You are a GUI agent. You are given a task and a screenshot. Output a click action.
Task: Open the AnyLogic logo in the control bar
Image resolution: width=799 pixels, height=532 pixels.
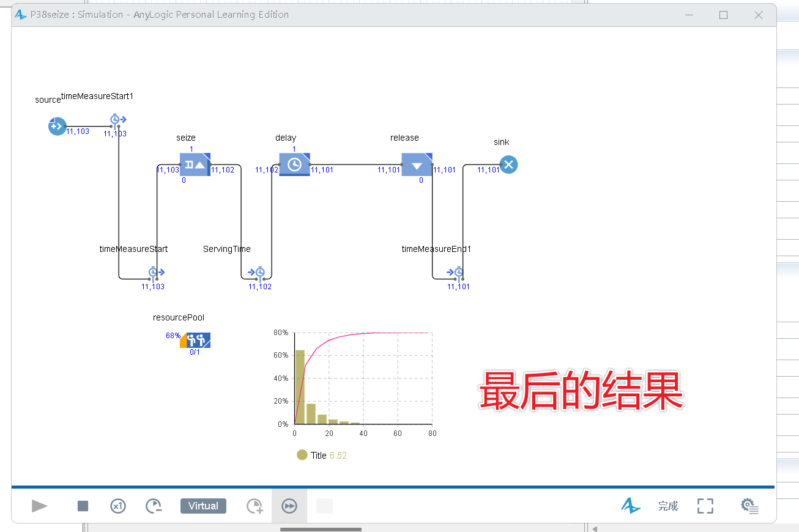point(631,506)
